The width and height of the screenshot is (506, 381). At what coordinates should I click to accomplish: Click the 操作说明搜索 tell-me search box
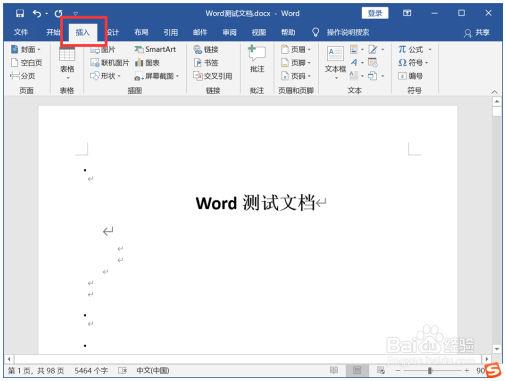click(347, 32)
